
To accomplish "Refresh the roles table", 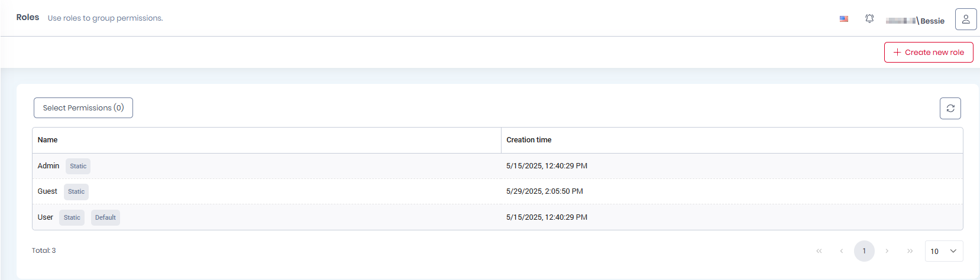I will click(x=950, y=109).
